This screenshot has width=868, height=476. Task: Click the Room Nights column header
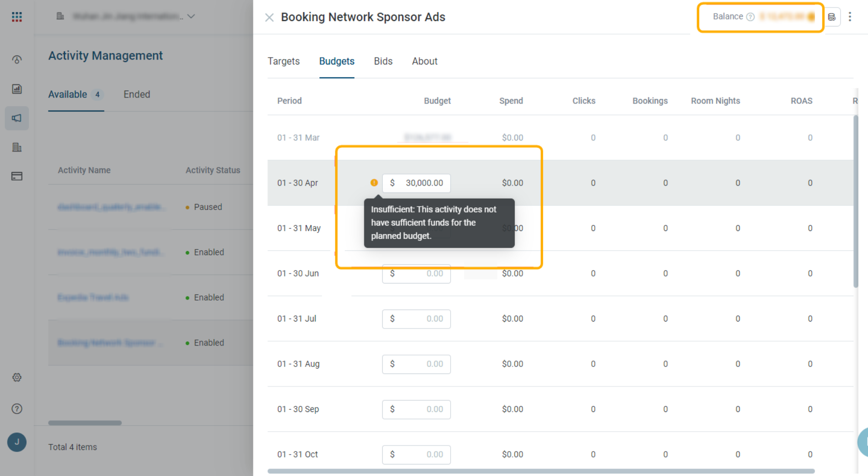(716, 101)
